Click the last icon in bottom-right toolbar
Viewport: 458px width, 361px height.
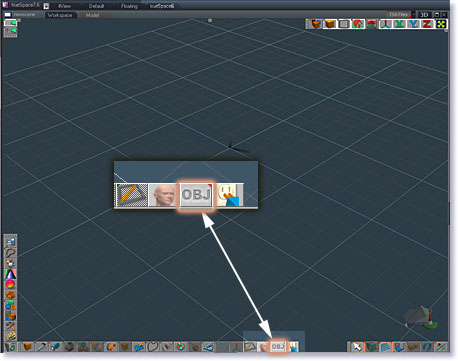coord(441,347)
